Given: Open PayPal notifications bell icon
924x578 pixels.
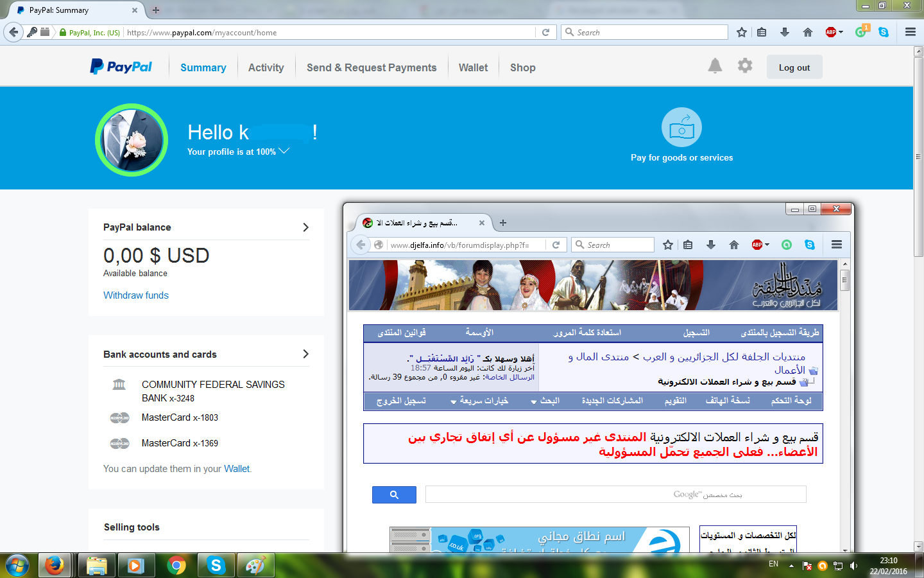Looking at the screenshot, I should coord(715,66).
